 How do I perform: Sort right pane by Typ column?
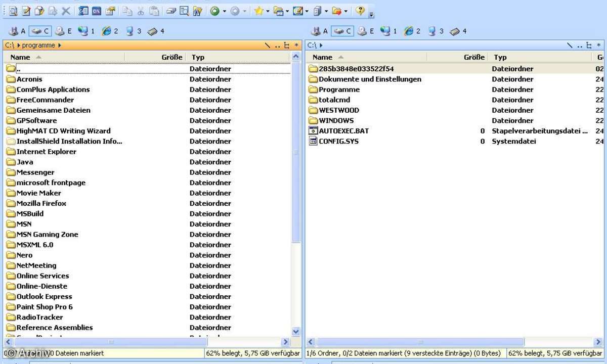[540, 57]
